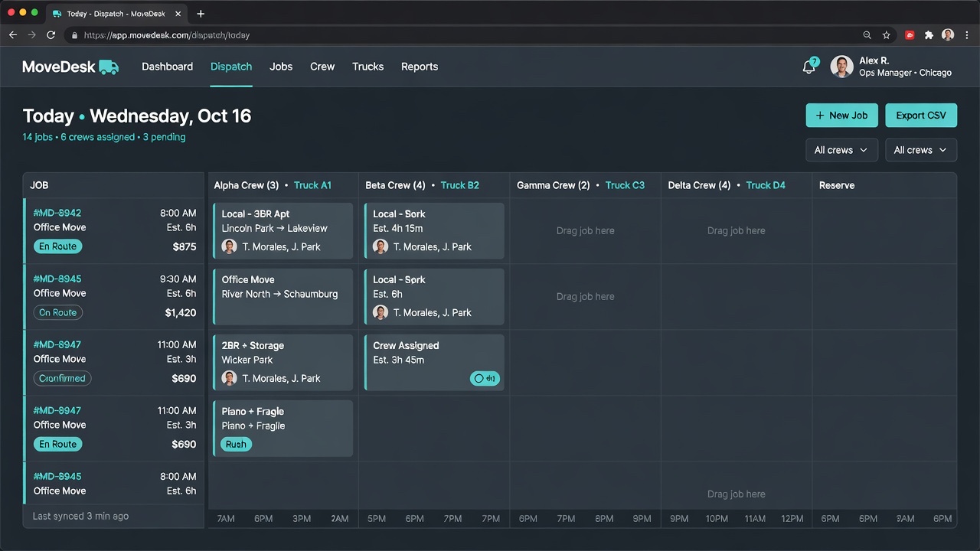Click the Reserve column header
The image size is (980, 551).
pos(837,185)
